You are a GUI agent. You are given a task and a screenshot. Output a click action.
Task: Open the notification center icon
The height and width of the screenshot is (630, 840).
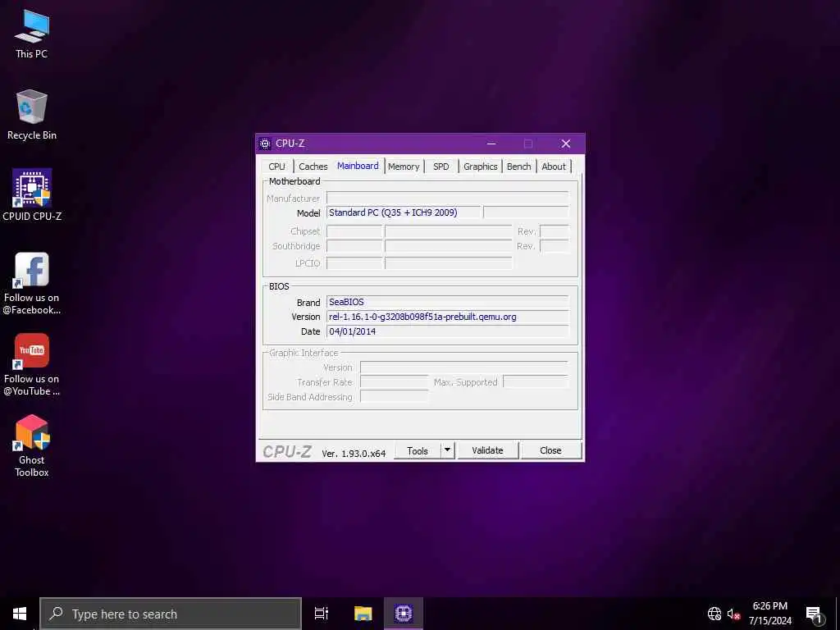click(x=814, y=614)
